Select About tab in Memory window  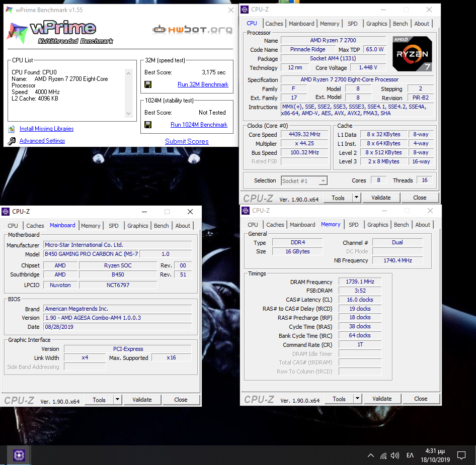[423, 225]
